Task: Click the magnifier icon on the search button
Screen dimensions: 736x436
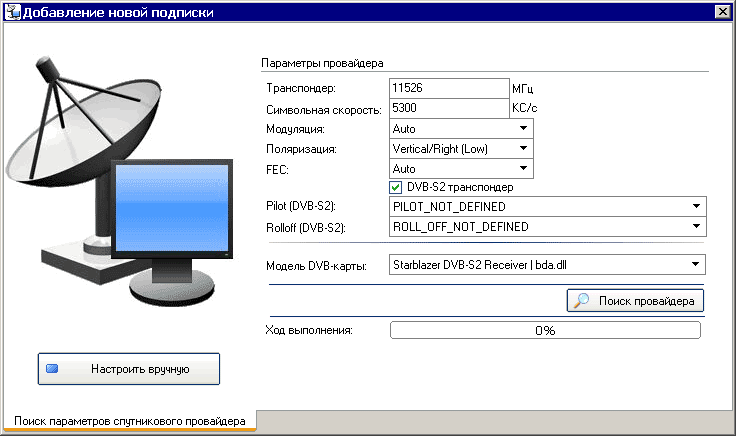Action: click(581, 300)
